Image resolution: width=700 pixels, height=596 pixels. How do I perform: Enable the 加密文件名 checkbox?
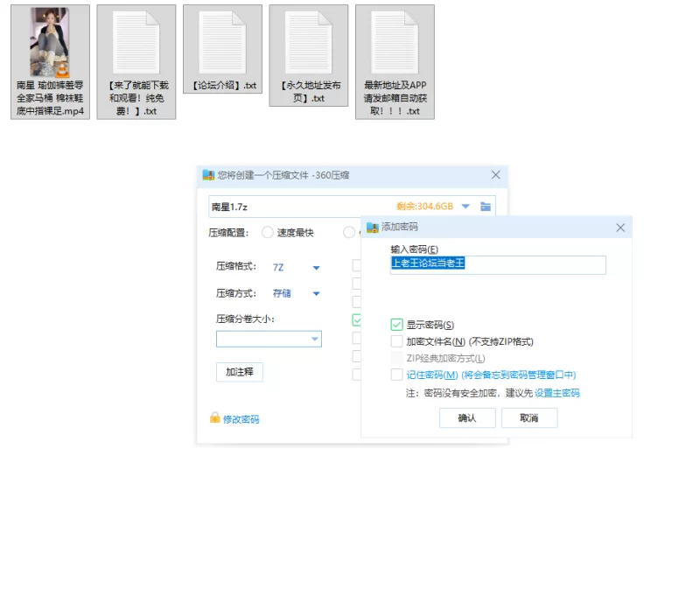tap(396, 341)
